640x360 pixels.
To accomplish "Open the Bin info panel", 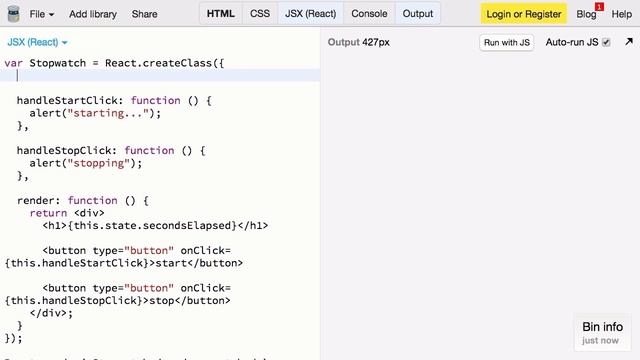I will pos(602,333).
